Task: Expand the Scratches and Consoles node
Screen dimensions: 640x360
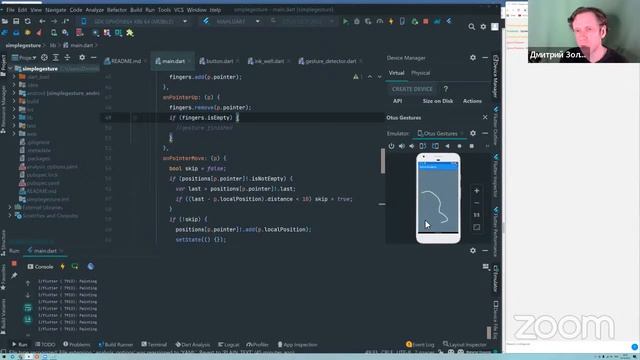Action: [10, 216]
